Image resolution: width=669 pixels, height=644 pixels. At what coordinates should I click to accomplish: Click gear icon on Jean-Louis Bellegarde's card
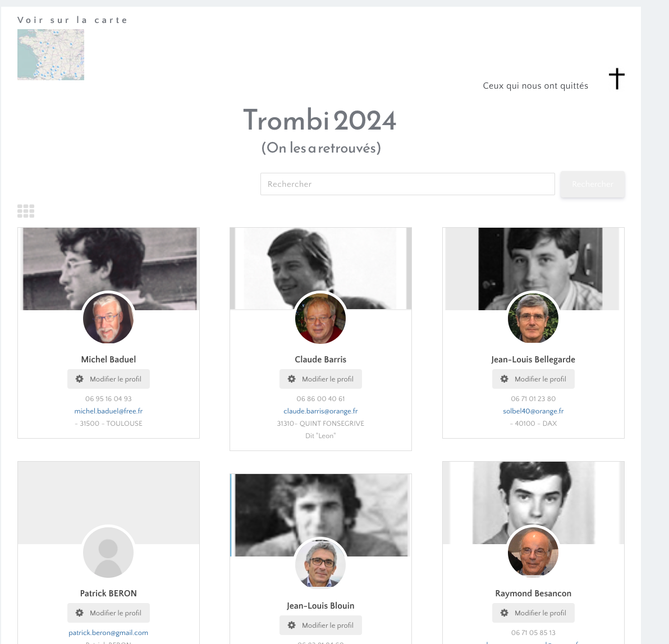point(505,379)
